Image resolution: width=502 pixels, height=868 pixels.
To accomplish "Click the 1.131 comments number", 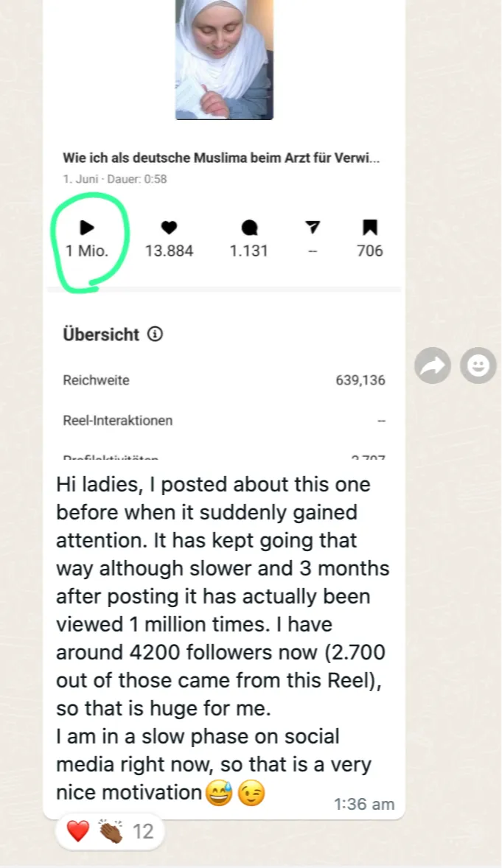I will click(248, 251).
